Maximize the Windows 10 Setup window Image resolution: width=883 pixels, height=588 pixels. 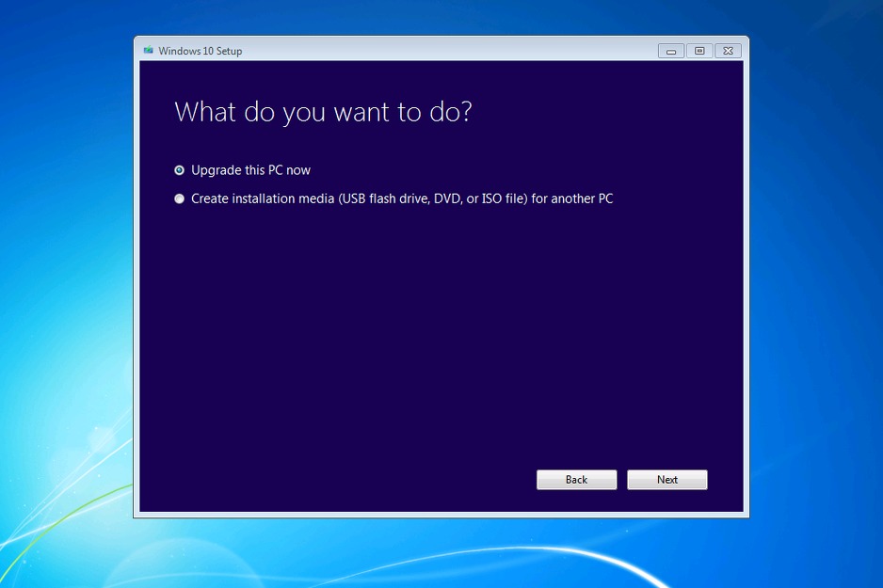[699, 51]
